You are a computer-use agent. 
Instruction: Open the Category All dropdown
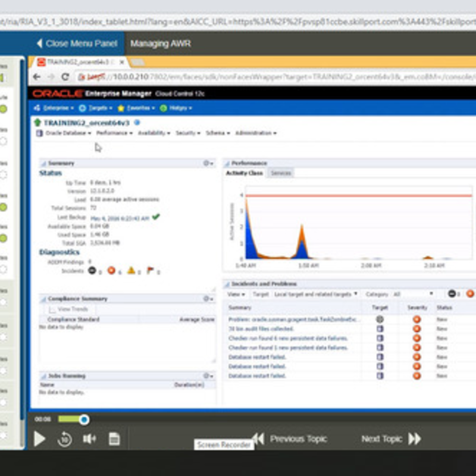click(413, 294)
